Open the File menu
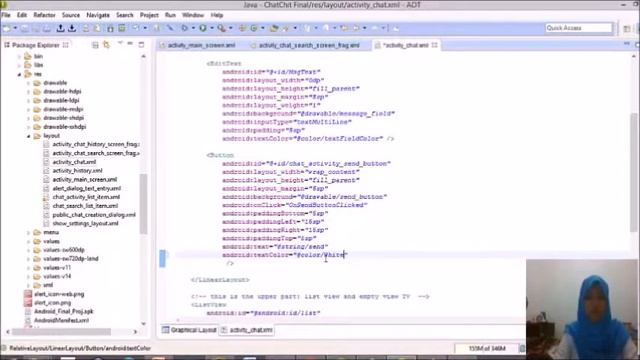This screenshot has height=360, width=640. (6, 15)
